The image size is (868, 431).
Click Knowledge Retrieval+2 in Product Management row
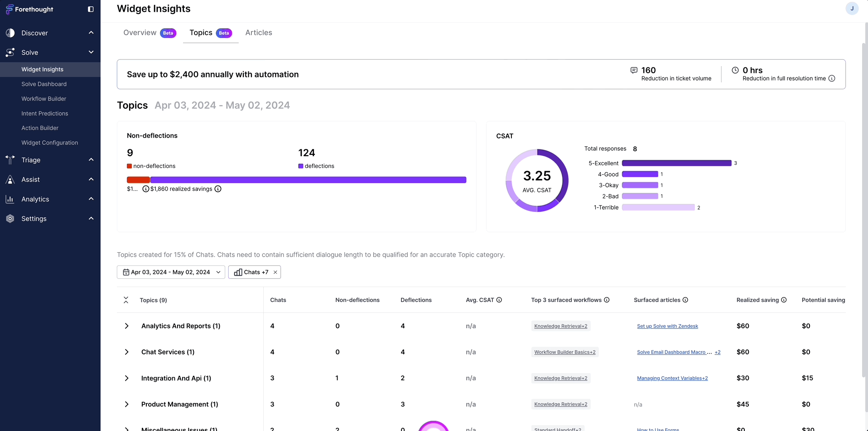pos(560,404)
